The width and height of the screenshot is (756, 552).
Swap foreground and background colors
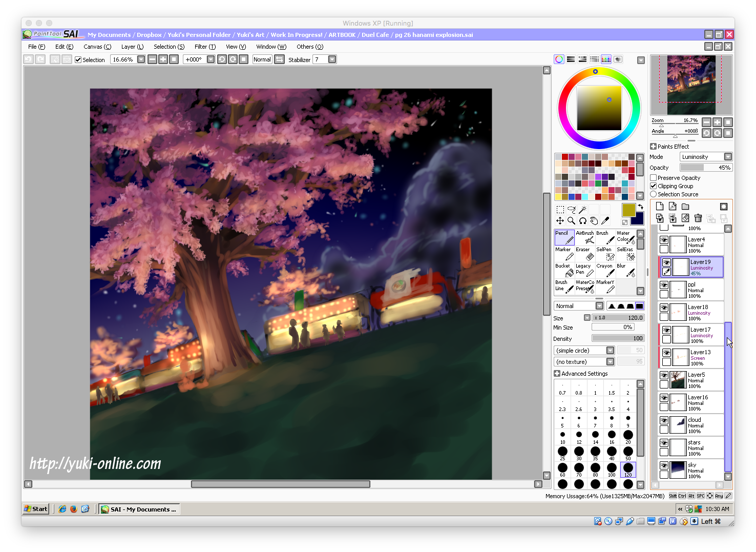click(640, 207)
